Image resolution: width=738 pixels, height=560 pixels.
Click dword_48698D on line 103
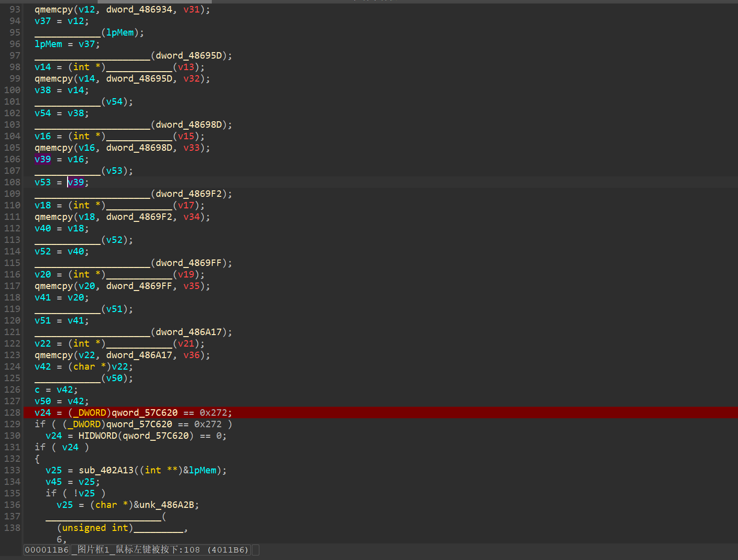189,125
